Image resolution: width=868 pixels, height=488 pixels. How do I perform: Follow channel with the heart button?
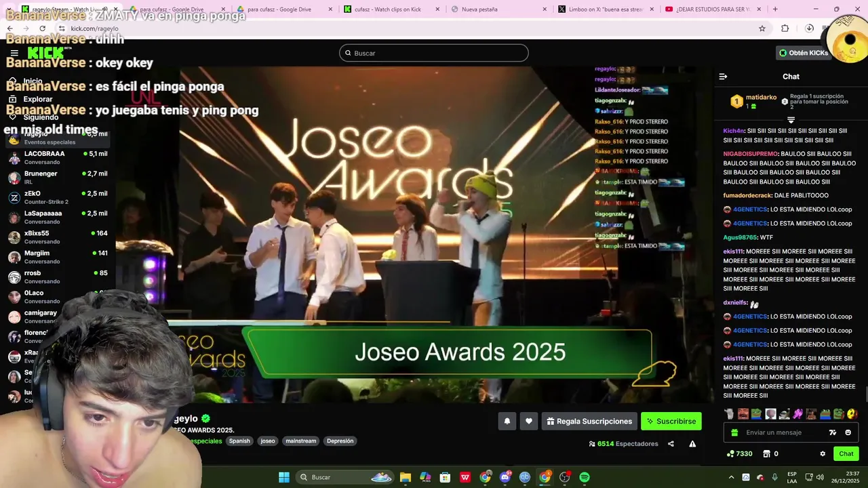coord(529,421)
